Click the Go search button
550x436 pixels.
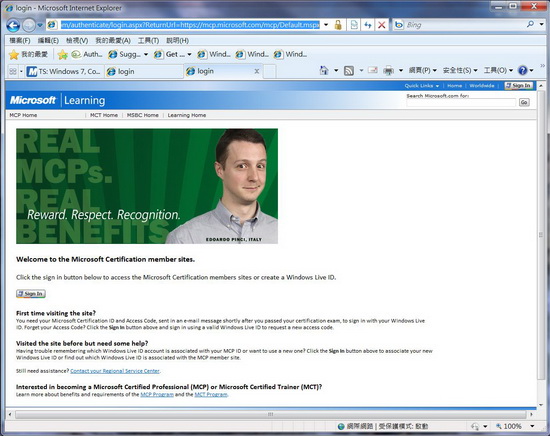[524, 102]
